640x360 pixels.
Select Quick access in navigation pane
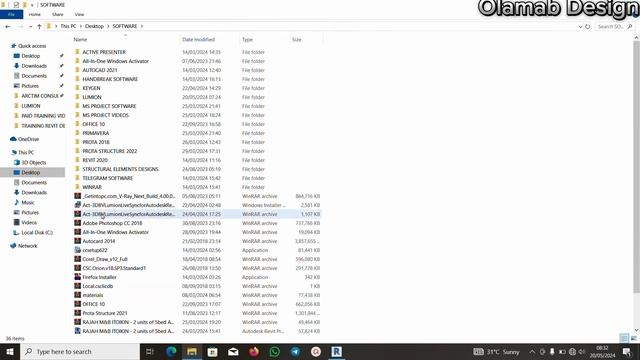click(x=32, y=46)
